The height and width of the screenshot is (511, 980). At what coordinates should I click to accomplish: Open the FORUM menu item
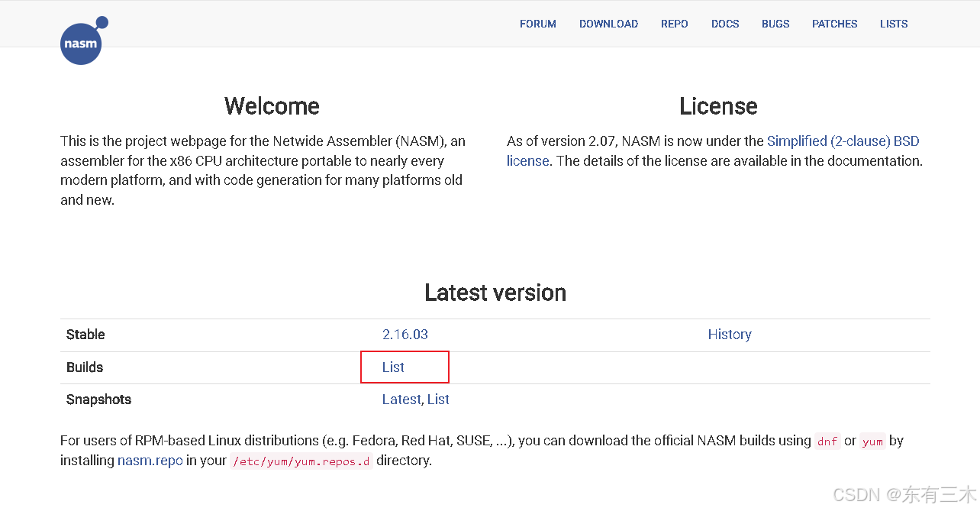click(538, 24)
